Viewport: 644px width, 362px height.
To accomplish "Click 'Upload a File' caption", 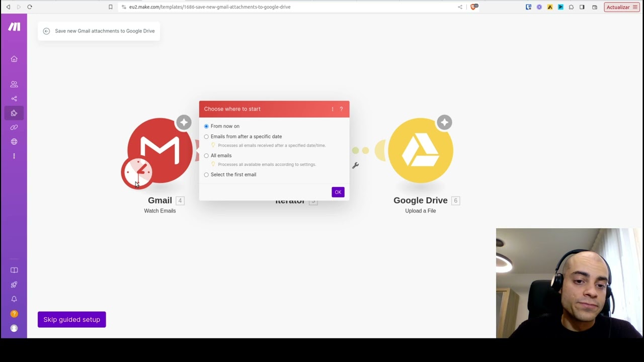I will 421,211.
